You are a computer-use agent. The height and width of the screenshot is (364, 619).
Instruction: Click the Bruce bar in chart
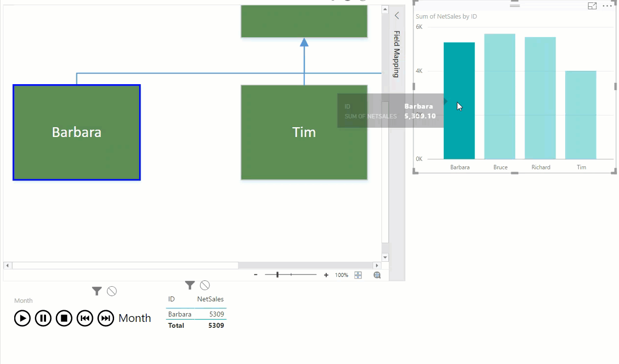click(500, 96)
